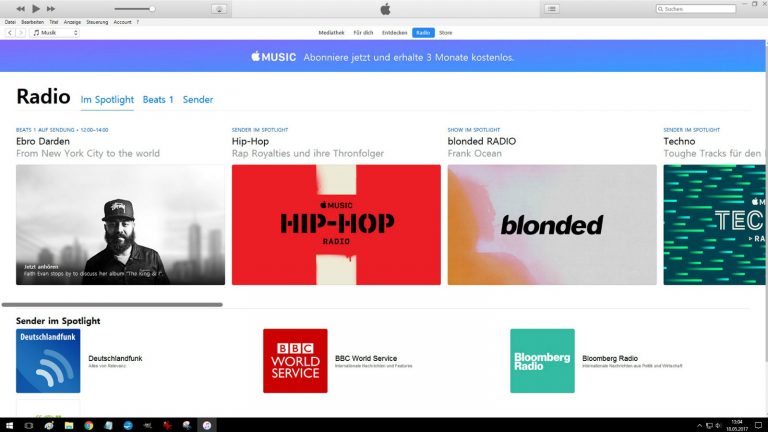
Task: Open the taskbar clock and date
Action: coord(737,425)
